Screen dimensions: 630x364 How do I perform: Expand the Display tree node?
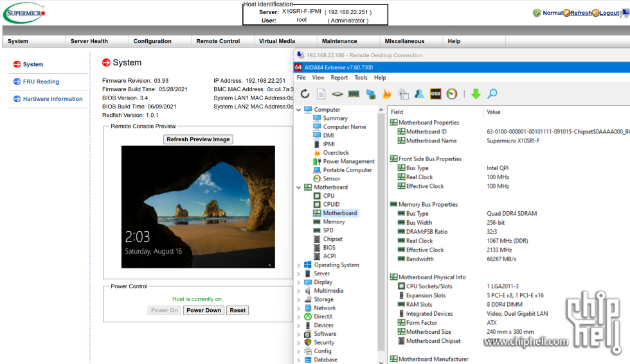(298, 282)
